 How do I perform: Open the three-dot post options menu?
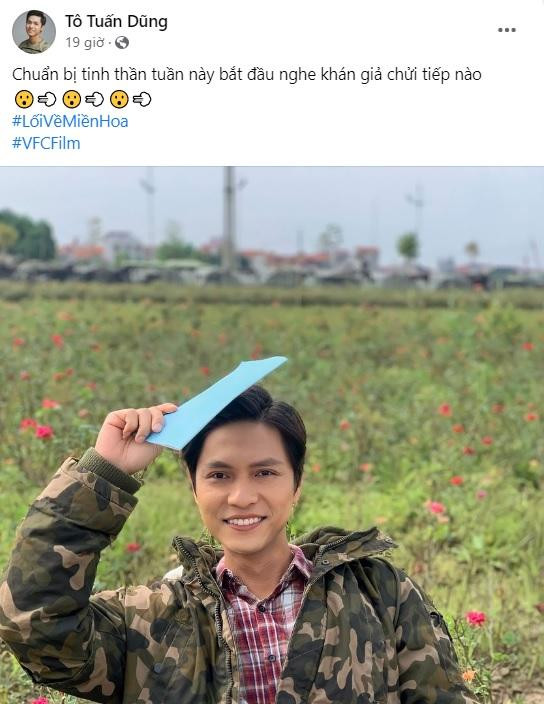coord(507,30)
